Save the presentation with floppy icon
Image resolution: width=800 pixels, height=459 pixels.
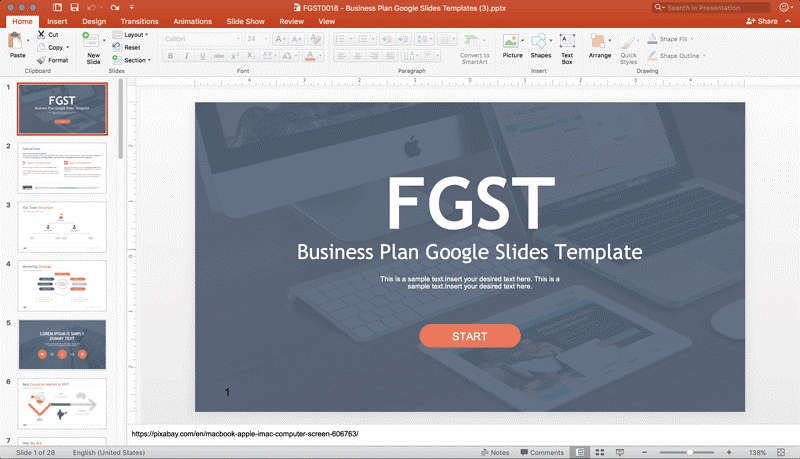click(x=74, y=8)
